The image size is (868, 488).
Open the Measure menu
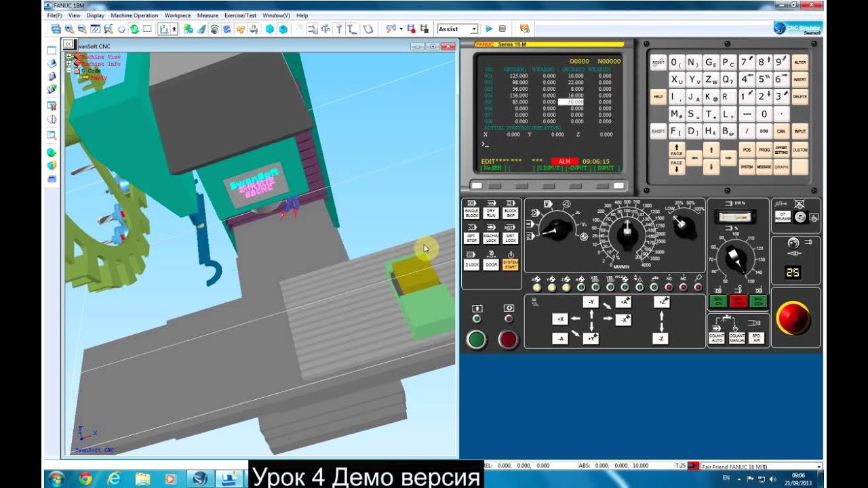pyautogui.click(x=208, y=15)
